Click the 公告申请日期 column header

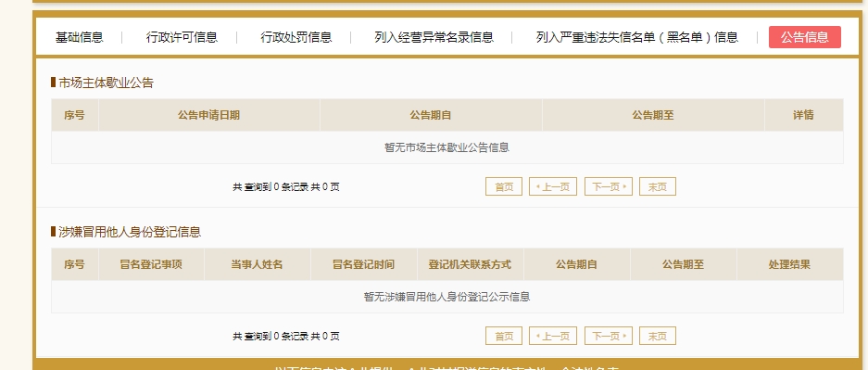pos(208,115)
